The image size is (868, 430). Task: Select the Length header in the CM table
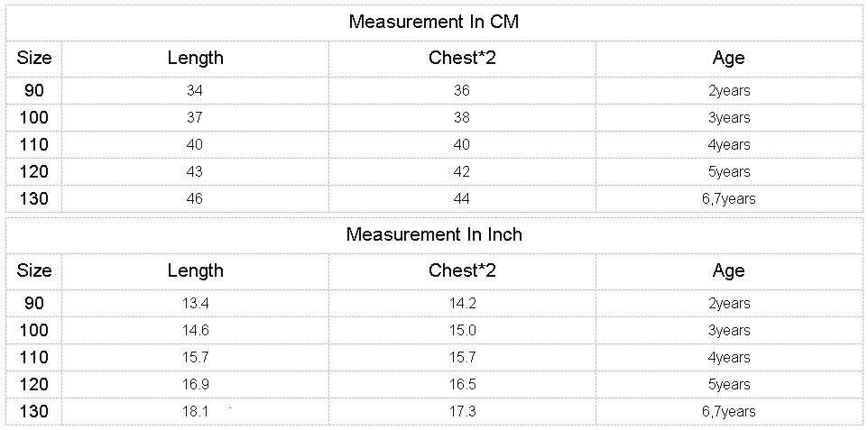click(x=195, y=58)
